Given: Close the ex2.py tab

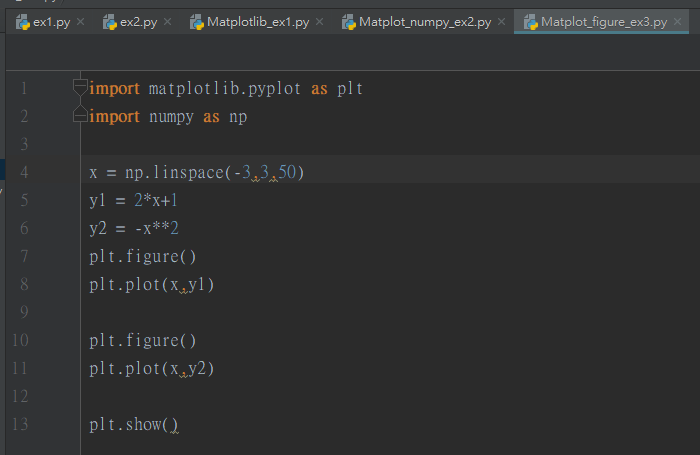Looking at the screenshot, I should pos(167,21).
